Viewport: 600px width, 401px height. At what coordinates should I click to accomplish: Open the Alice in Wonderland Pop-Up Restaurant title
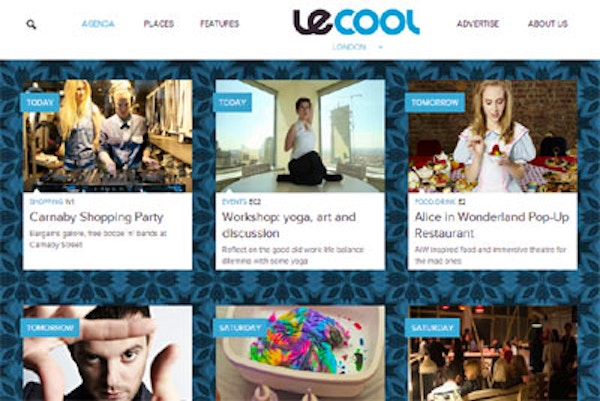tap(492, 225)
